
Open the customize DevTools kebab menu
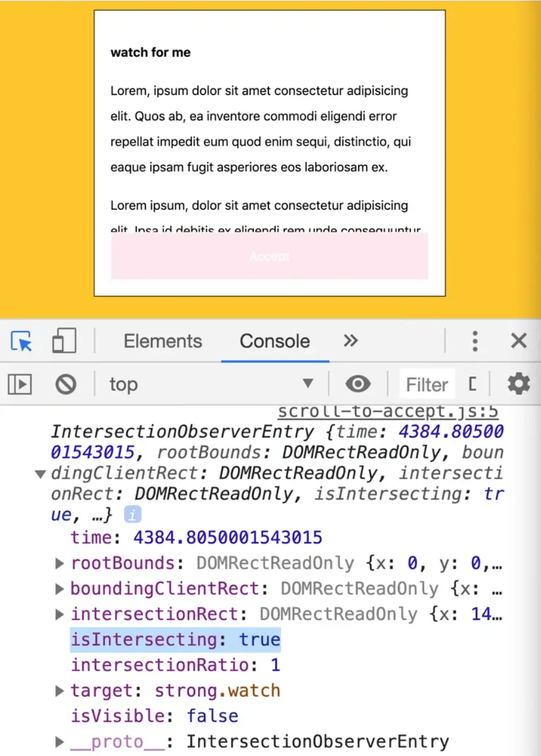coord(475,341)
